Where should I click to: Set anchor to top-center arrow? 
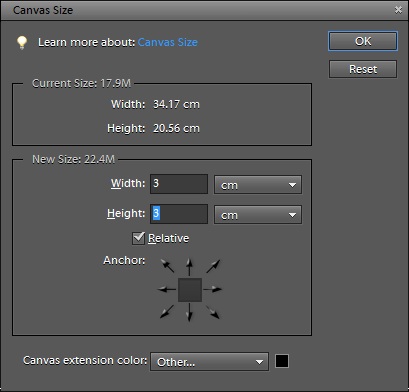pos(189,266)
